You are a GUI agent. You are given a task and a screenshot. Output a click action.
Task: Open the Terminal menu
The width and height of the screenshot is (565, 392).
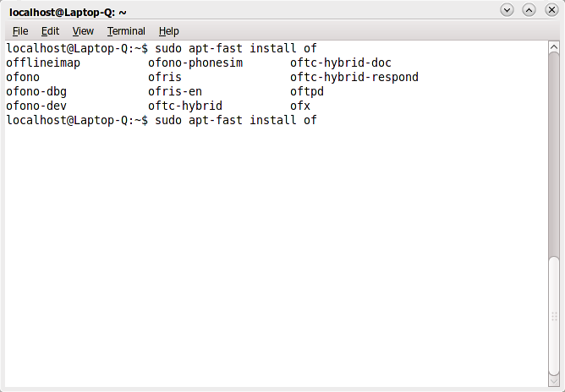(126, 31)
